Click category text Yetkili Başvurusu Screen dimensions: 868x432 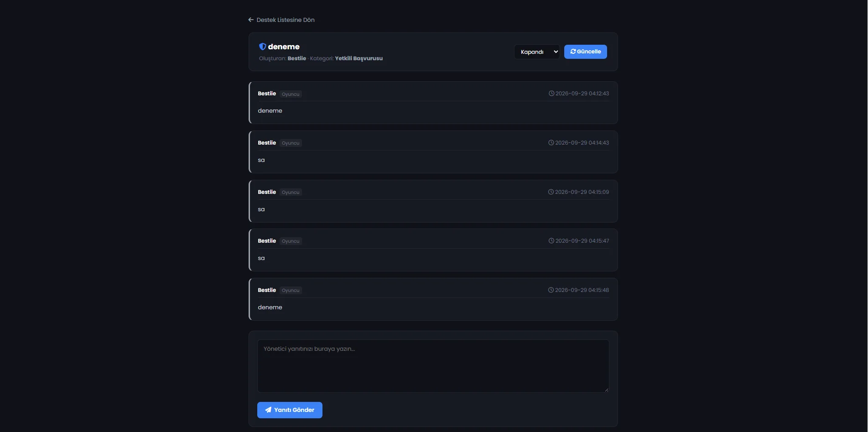359,58
